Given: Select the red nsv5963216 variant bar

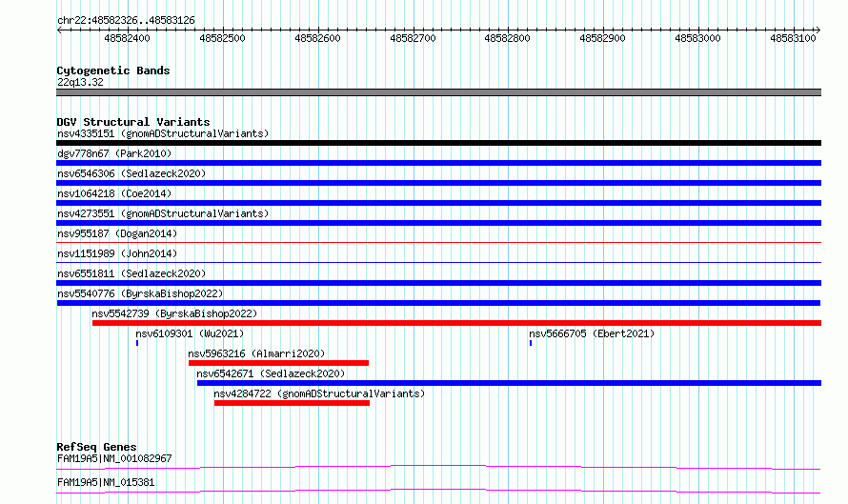Looking at the screenshot, I should tap(278, 363).
